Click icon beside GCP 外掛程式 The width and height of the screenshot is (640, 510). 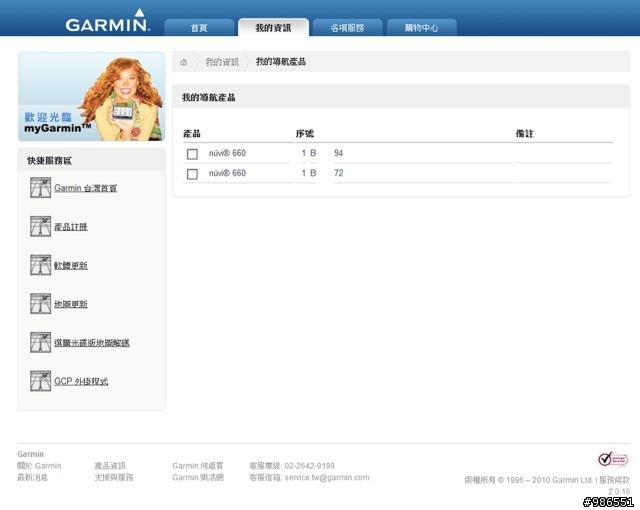(40, 381)
